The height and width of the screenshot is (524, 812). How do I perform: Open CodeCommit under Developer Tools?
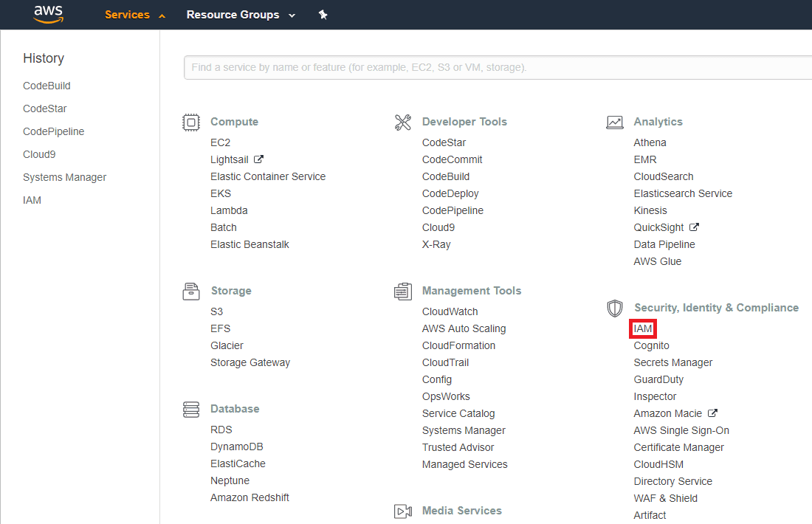(452, 159)
